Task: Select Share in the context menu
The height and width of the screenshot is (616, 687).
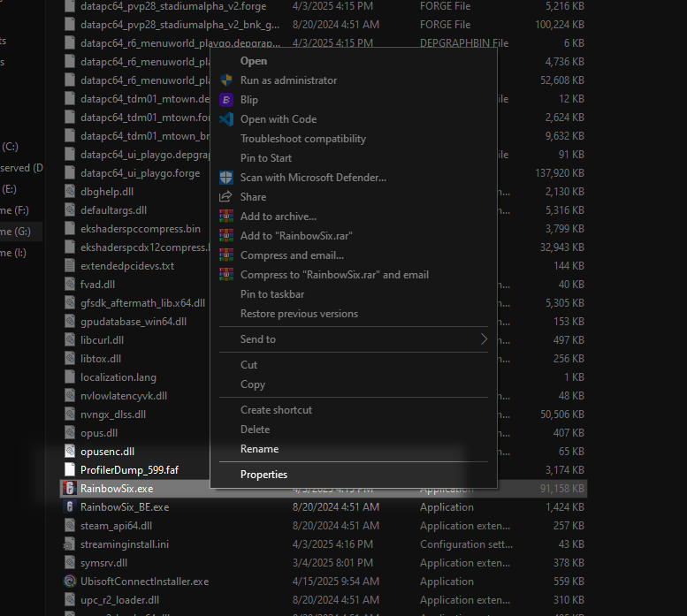Action: (x=353, y=197)
